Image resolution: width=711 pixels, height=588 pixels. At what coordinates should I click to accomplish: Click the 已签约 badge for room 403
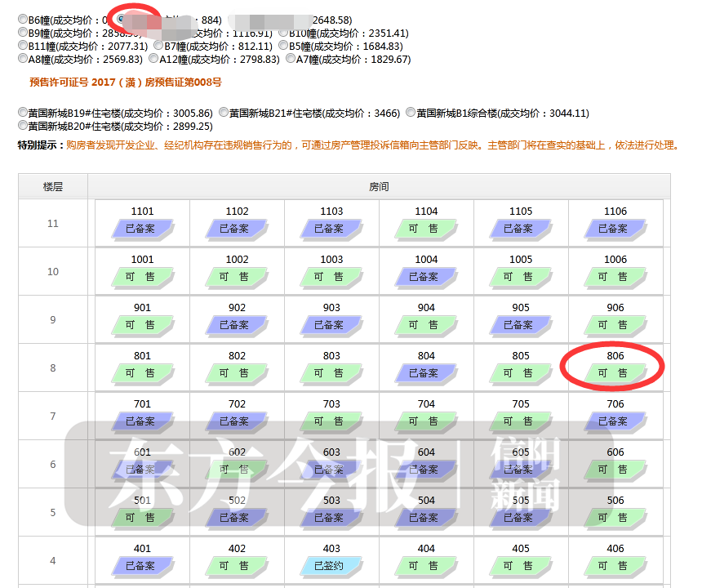331,566
